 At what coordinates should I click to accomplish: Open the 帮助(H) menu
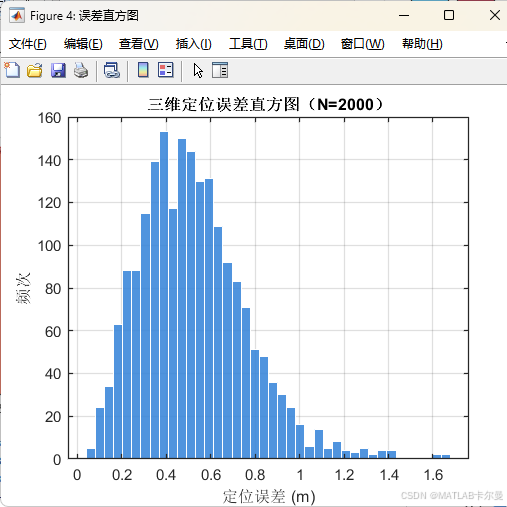pyautogui.click(x=422, y=44)
